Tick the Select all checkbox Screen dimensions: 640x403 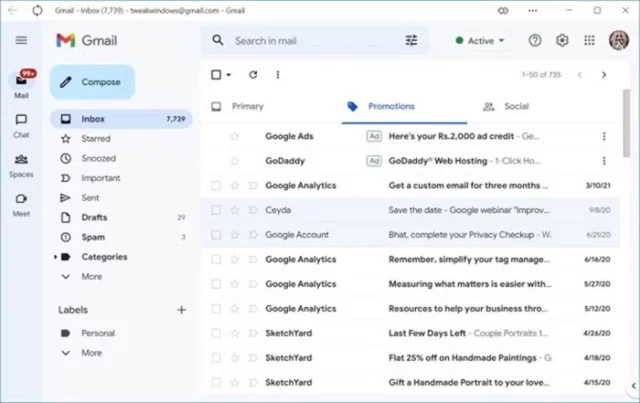click(216, 74)
